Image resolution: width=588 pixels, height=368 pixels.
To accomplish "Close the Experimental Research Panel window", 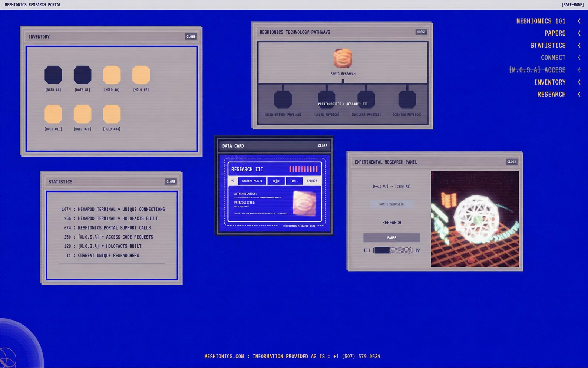I will (512, 162).
